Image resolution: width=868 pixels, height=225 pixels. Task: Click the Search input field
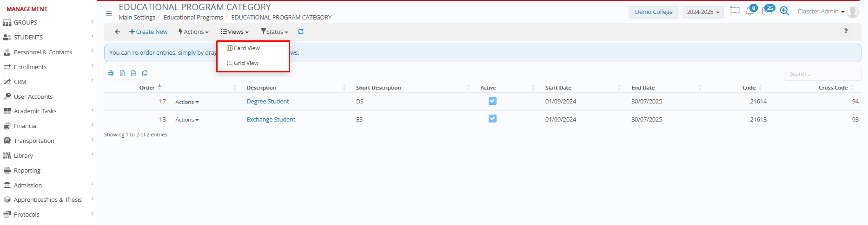point(822,74)
